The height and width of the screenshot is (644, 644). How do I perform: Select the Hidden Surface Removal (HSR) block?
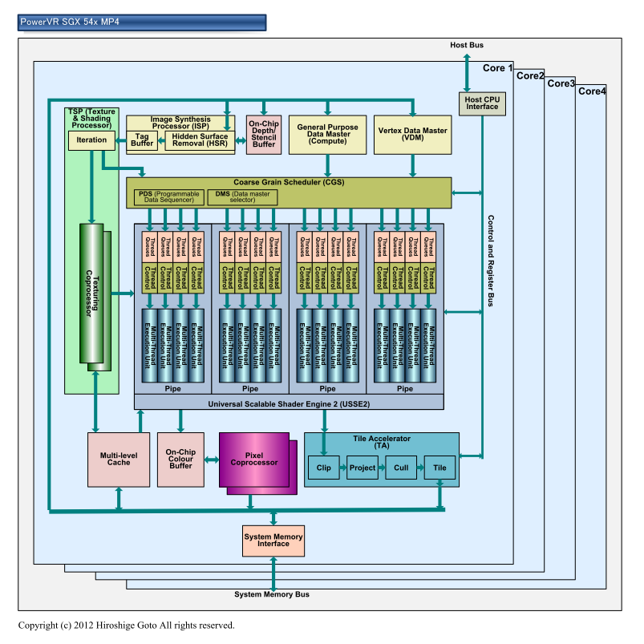(x=200, y=140)
